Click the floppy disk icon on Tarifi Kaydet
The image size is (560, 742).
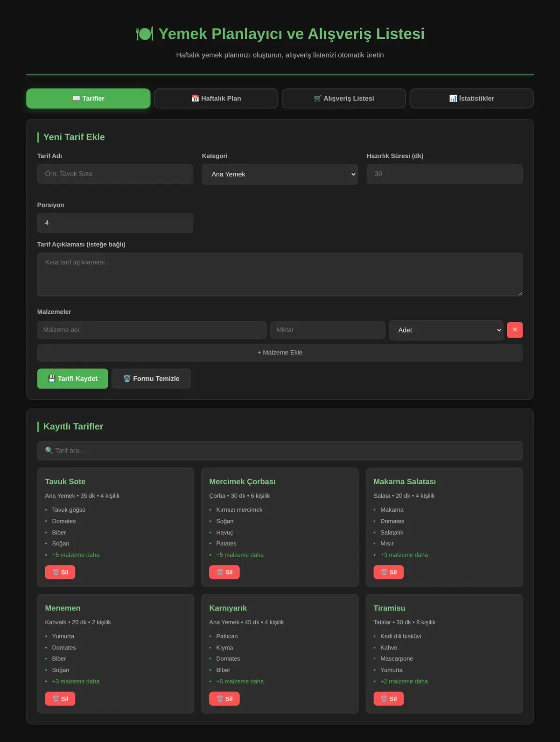[x=52, y=379]
